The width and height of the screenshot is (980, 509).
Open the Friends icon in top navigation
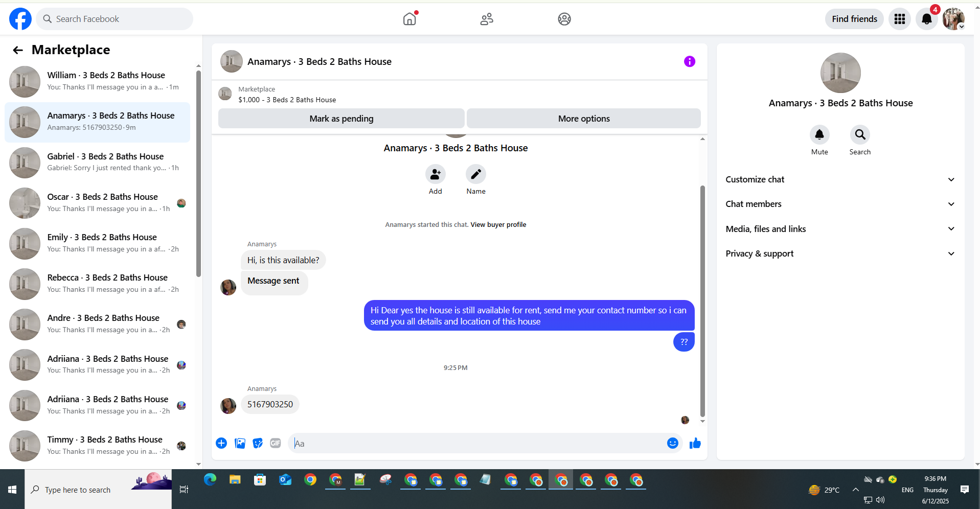[x=487, y=19]
